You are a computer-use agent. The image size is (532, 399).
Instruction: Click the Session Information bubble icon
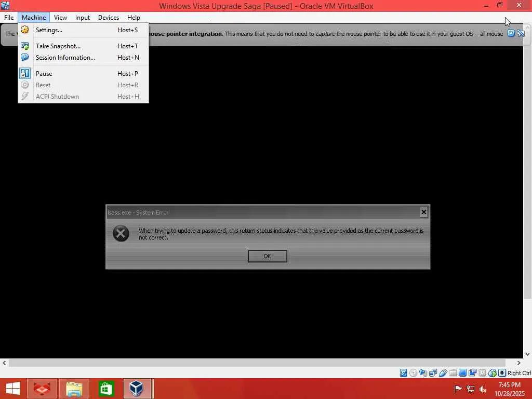[25, 57]
